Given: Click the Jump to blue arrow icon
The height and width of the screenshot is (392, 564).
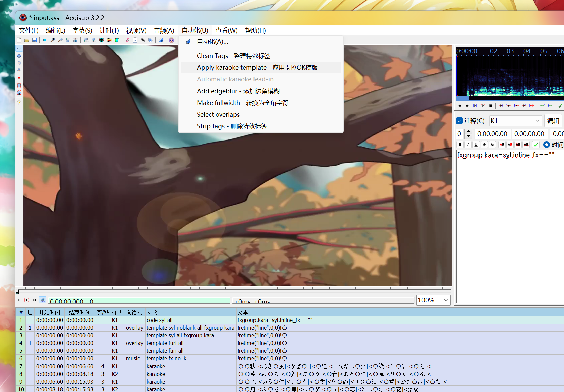Looking at the screenshot, I should click(45, 40).
